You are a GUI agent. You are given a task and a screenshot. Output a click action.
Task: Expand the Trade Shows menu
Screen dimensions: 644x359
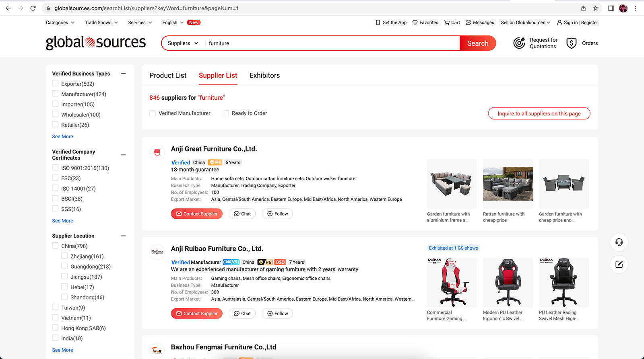point(101,23)
